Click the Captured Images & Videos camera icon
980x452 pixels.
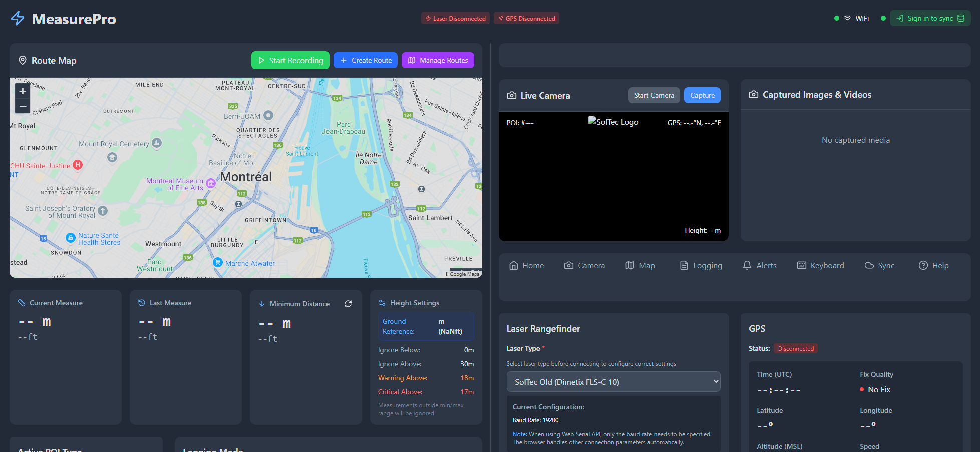point(753,94)
